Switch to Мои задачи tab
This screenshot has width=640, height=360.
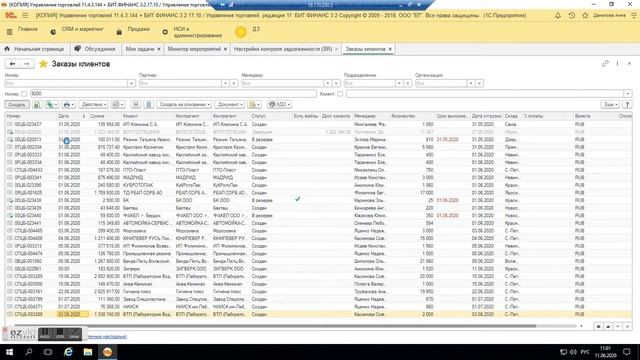[140, 49]
